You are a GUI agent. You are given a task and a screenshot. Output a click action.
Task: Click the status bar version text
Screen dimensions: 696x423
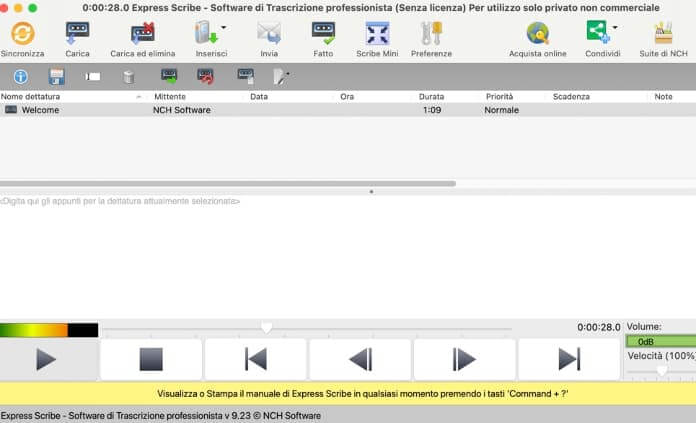click(x=161, y=416)
